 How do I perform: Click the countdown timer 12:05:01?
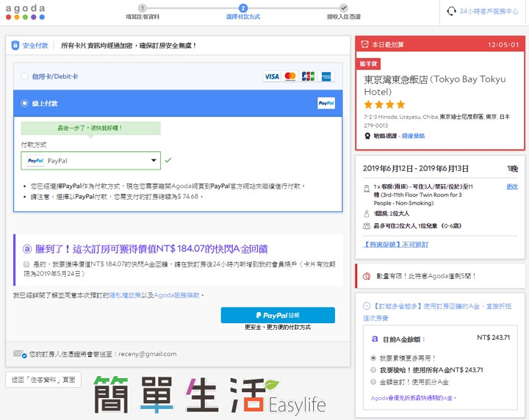click(x=503, y=45)
